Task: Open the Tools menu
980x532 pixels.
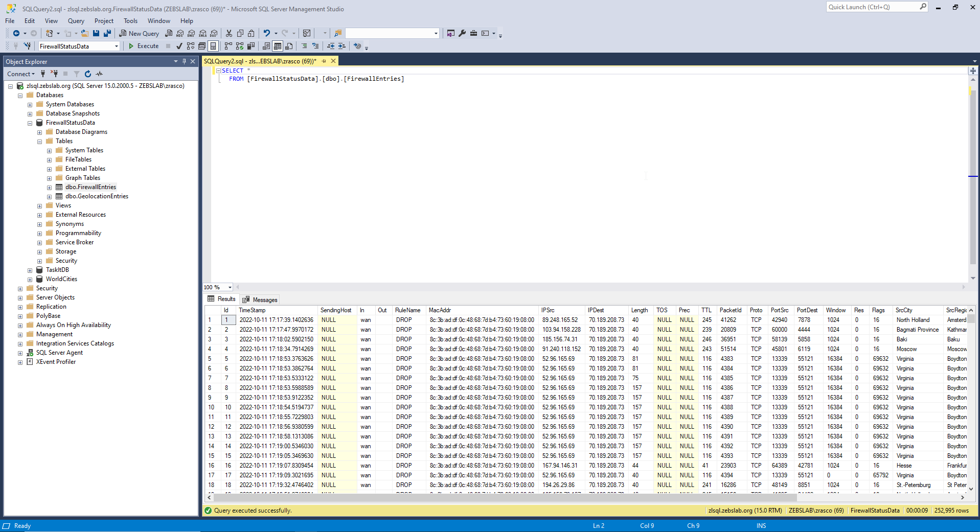Action: coord(130,21)
